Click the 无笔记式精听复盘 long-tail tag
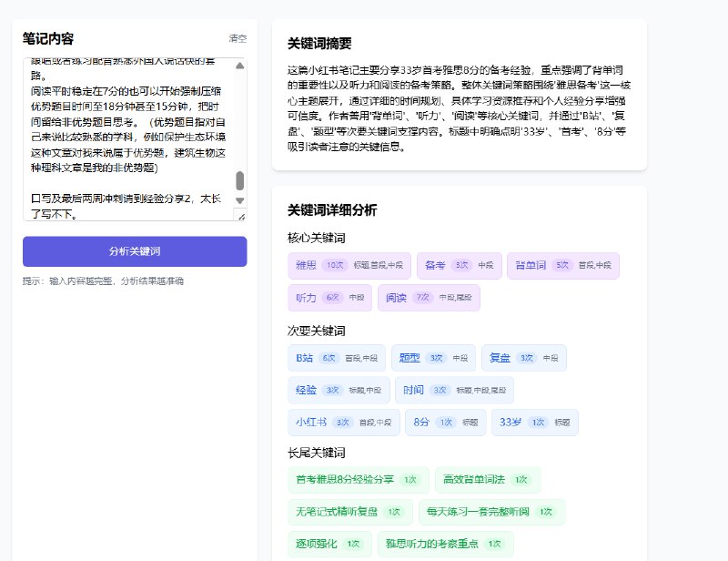728x561 pixels. pos(350,512)
